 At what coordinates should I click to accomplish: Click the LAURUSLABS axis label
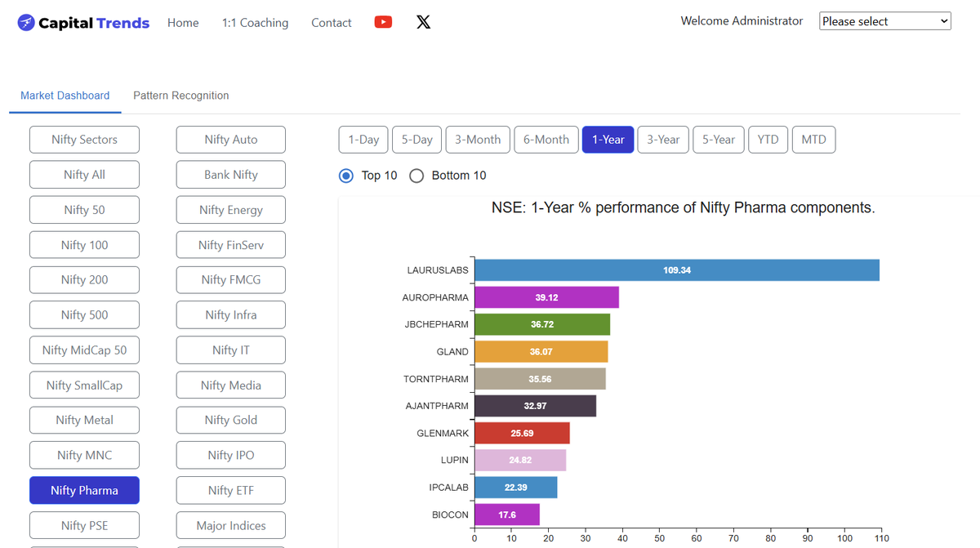438,270
